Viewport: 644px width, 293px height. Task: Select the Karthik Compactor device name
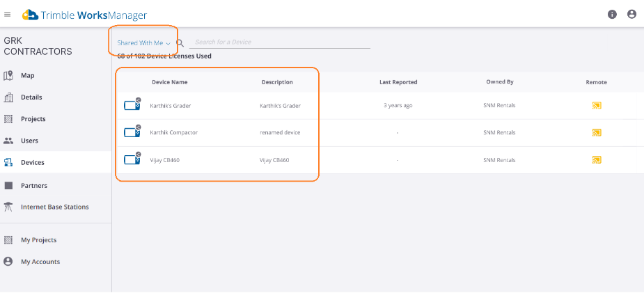(174, 132)
